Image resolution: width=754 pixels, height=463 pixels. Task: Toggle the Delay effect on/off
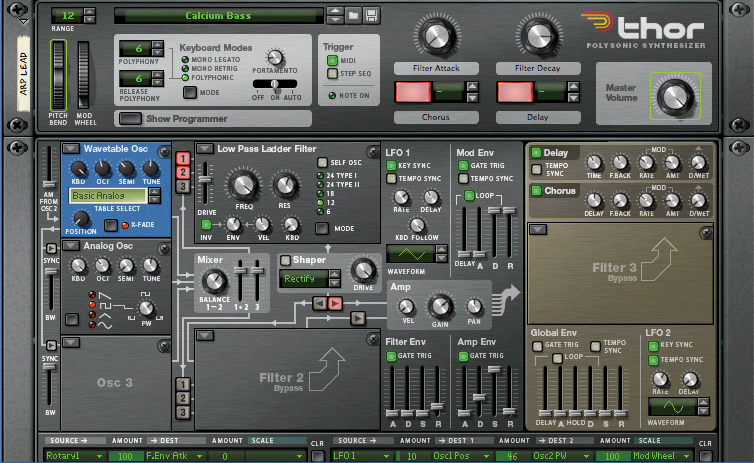click(536, 153)
